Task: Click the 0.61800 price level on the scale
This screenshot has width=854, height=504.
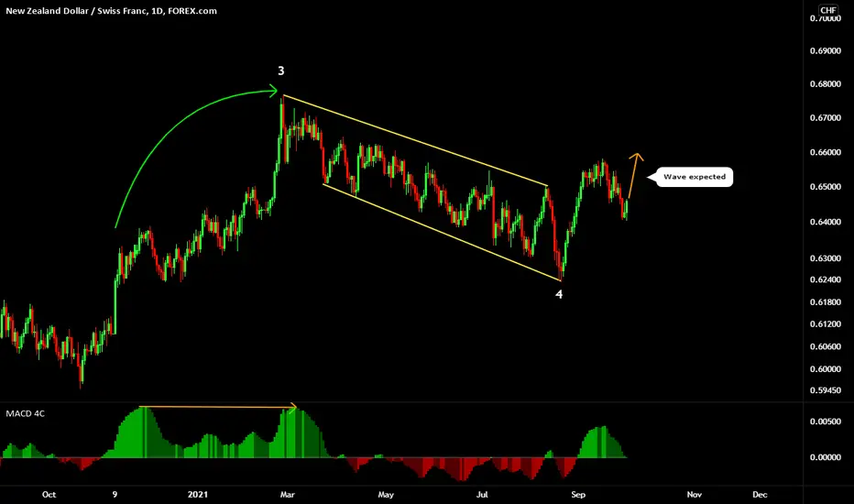Action: pos(825,301)
